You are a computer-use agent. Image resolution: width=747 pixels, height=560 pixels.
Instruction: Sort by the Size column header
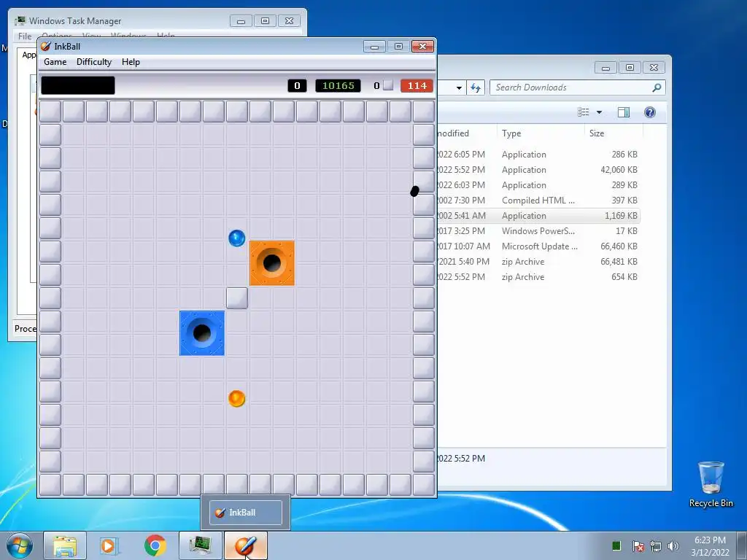(x=614, y=133)
